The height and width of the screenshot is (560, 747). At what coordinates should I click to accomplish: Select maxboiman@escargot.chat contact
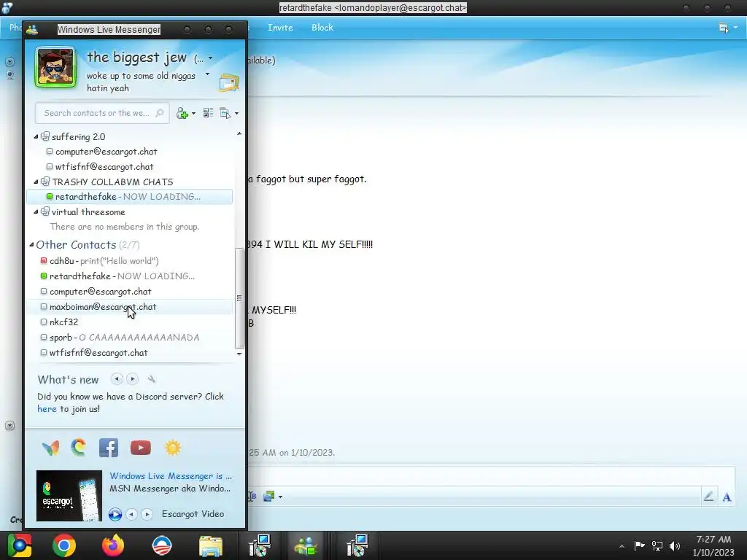tap(130, 307)
